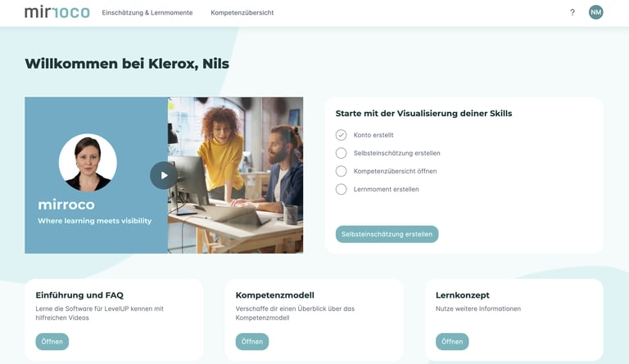
Task: Click Nutze weitere Informationen text
Action: (x=478, y=308)
